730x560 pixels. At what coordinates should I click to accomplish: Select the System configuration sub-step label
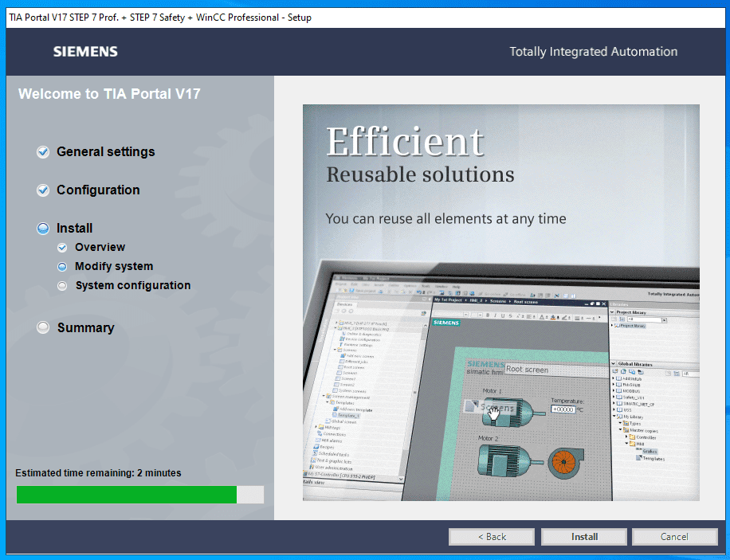[x=133, y=285]
